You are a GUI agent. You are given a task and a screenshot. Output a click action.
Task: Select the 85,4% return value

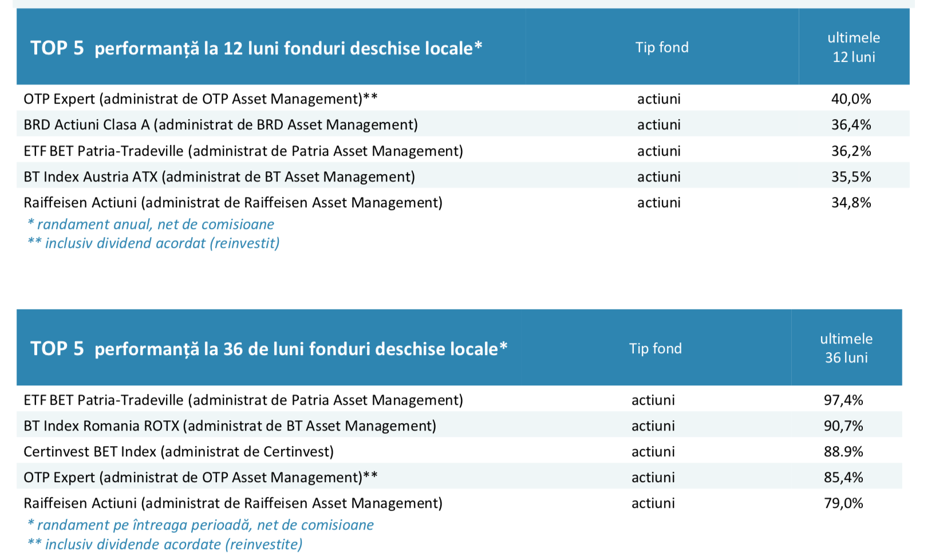tap(843, 478)
